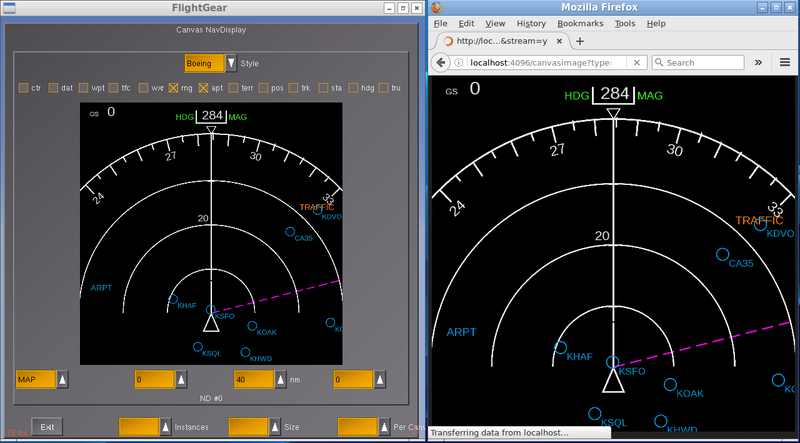Click the aircraft triangle symbol in FlightGear

point(211,323)
